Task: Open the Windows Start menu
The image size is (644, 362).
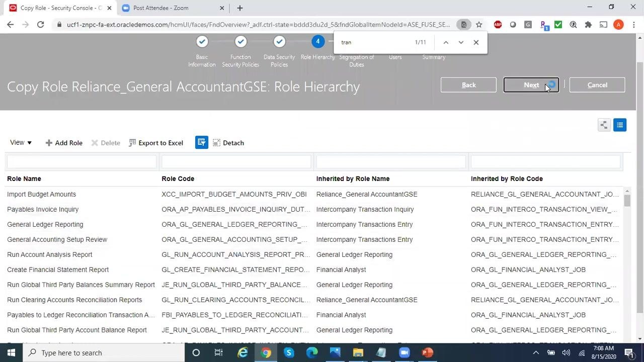Action: click(12, 352)
